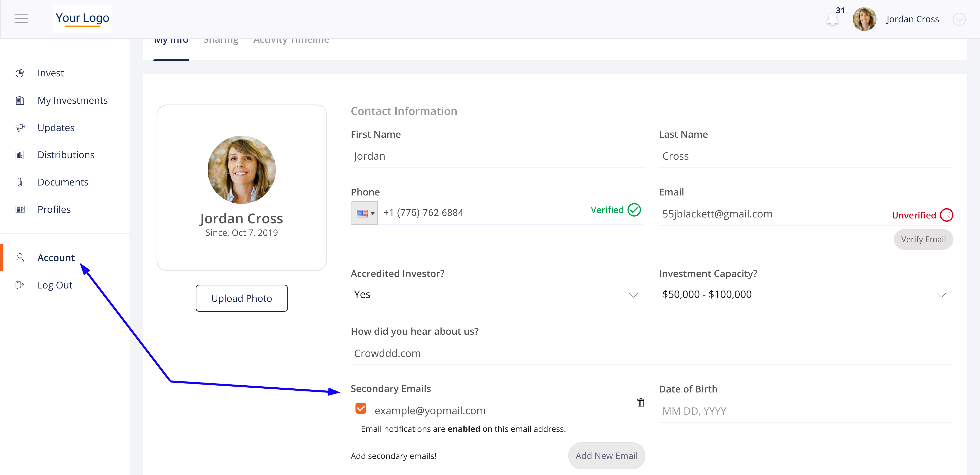The width and height of the screenshot is (980, 475).
Task: Click the Documents paperclip icon
Action: (20, 182)
